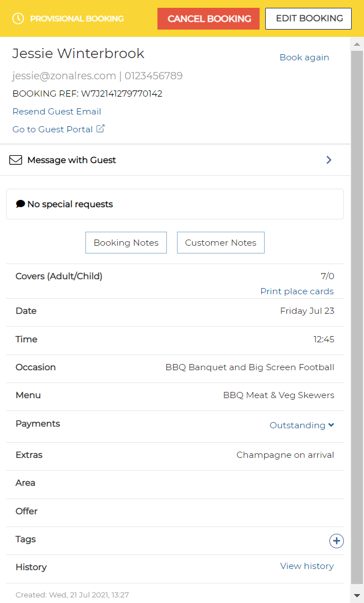Open Booking Notes

point(126,243)
